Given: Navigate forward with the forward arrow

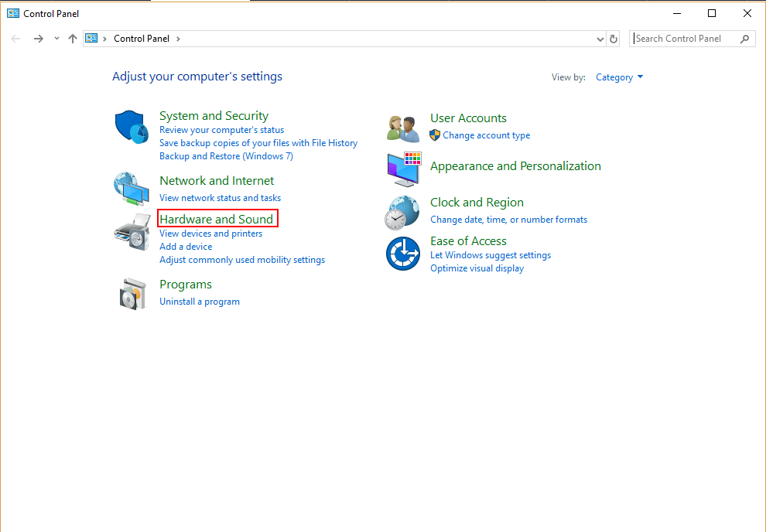Looking at the screenshot, I should (38, 39).
